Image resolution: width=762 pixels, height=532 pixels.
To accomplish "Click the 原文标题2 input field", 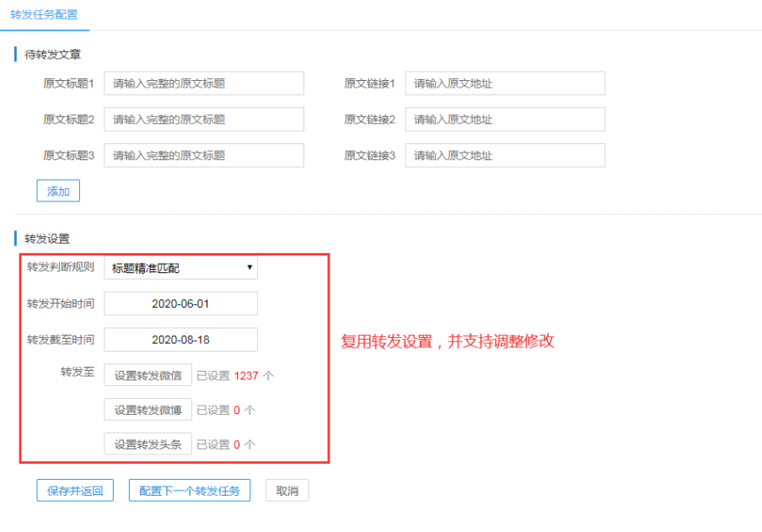I will 203,120.
